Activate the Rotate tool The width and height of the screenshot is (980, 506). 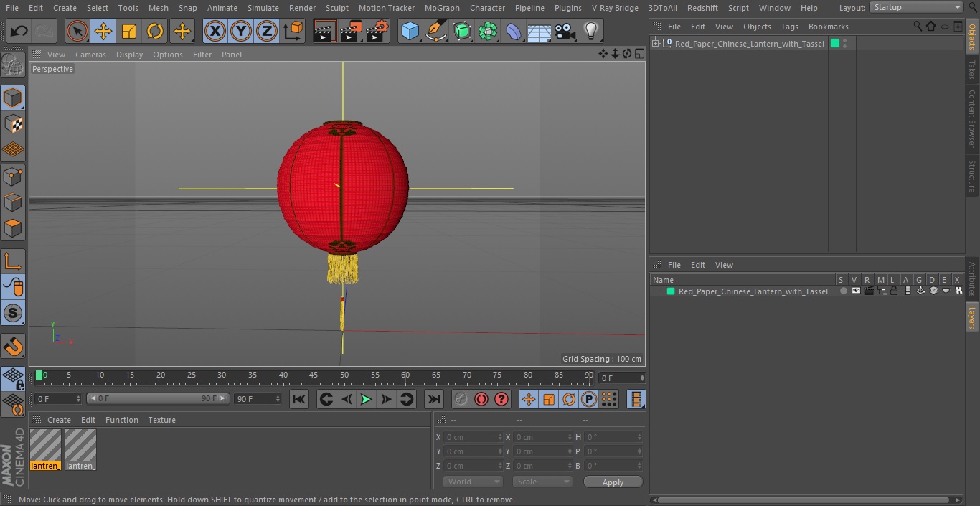pos(155,32)
